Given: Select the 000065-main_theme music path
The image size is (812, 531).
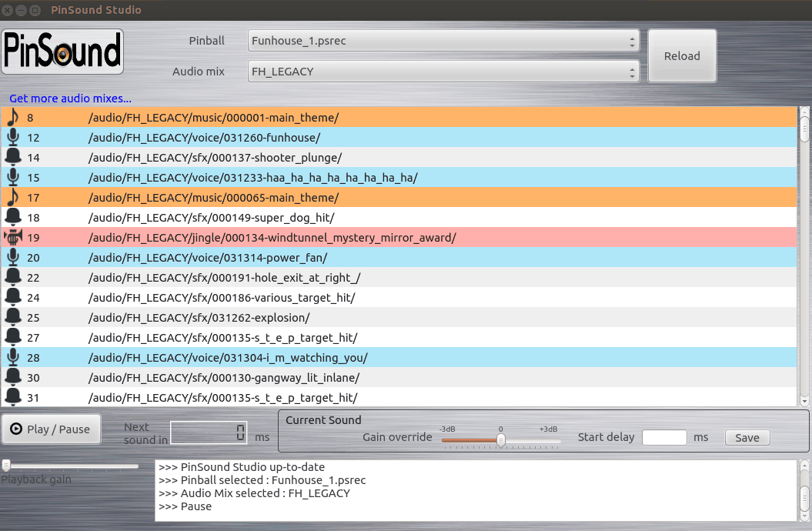Looking at the screenshot, I should pyautogui.click(x=213, y=198).
